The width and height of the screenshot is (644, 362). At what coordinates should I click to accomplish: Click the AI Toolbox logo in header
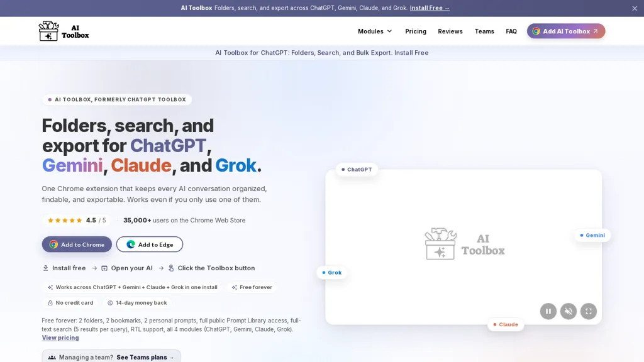click(x=64, y=31)
